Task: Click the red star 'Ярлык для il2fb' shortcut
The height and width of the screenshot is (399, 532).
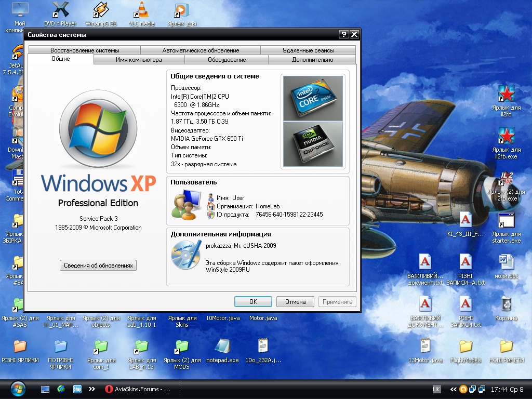Action: point(506,94)
